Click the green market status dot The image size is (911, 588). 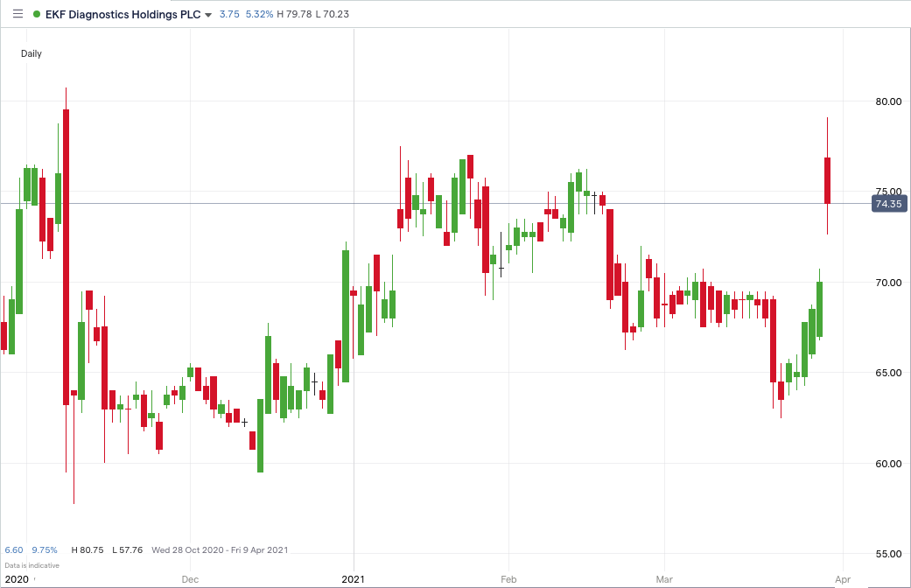(37, 15)
